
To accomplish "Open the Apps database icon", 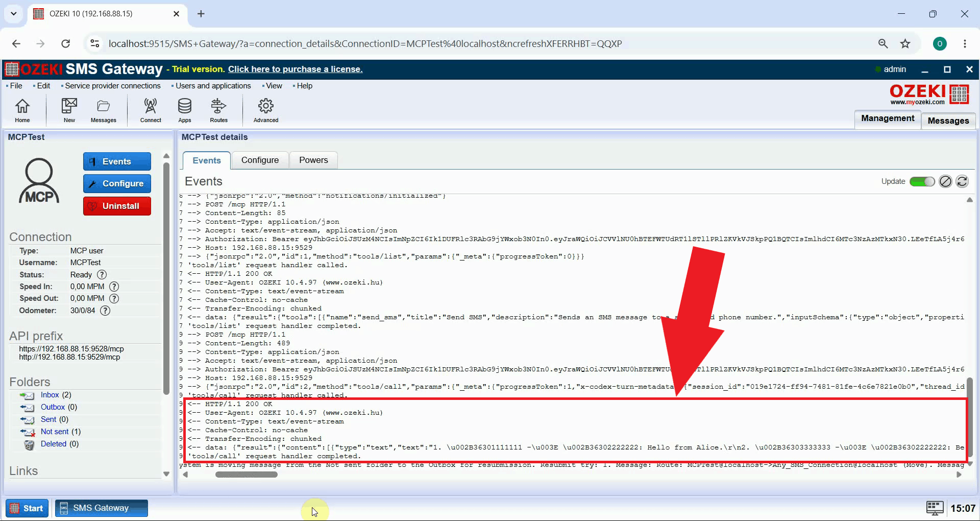I will (x=184, y=110).
